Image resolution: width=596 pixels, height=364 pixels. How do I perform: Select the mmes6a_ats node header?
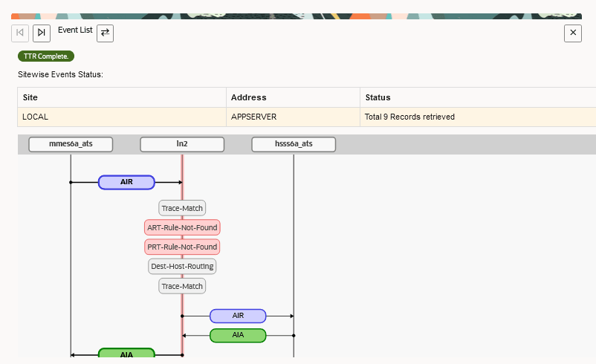(x=71, y=144)
